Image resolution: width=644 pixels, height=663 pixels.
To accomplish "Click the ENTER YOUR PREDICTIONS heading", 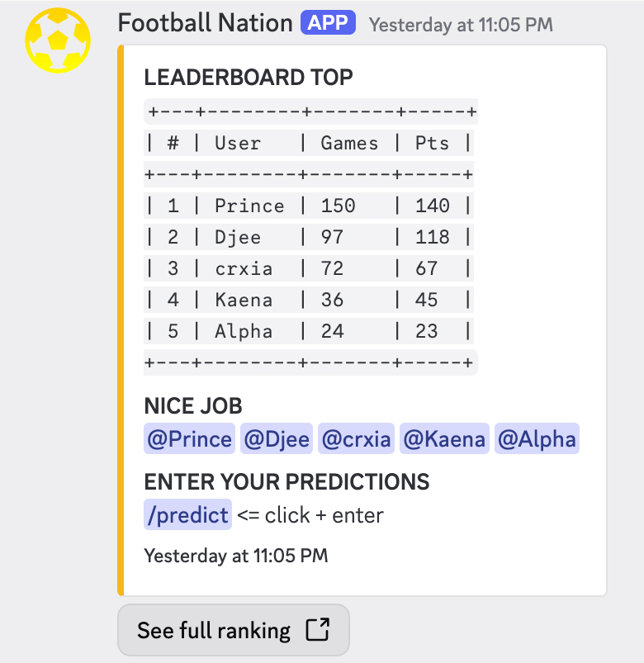I will tap(286, 482).
